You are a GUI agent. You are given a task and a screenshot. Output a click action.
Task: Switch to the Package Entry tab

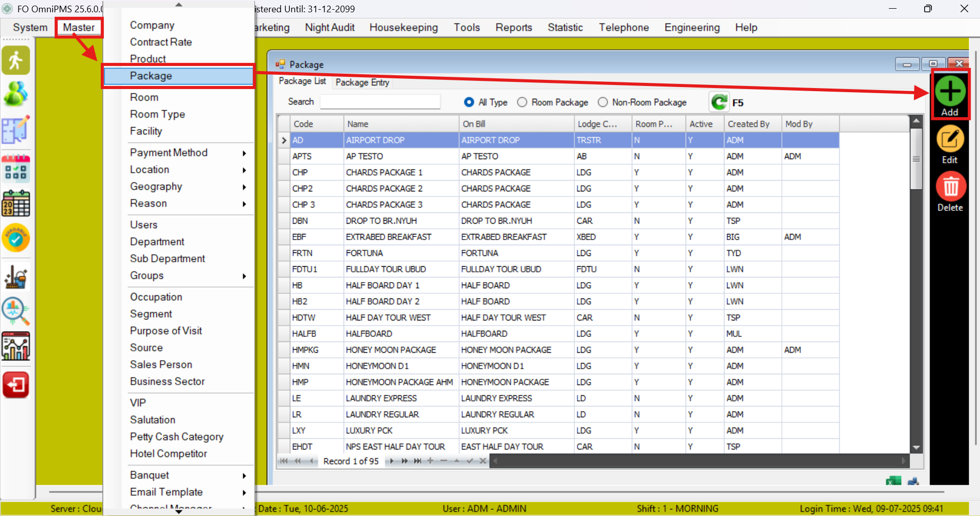pos(363,82)
